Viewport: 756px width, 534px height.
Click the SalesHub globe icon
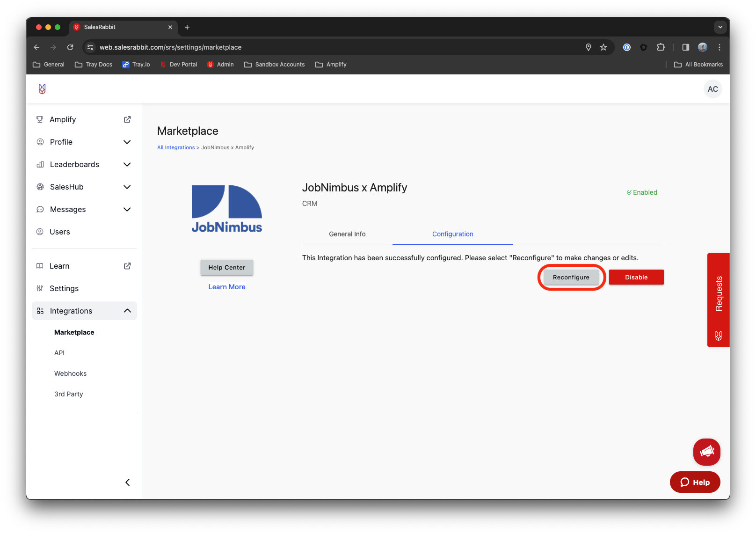coord(40,187)
